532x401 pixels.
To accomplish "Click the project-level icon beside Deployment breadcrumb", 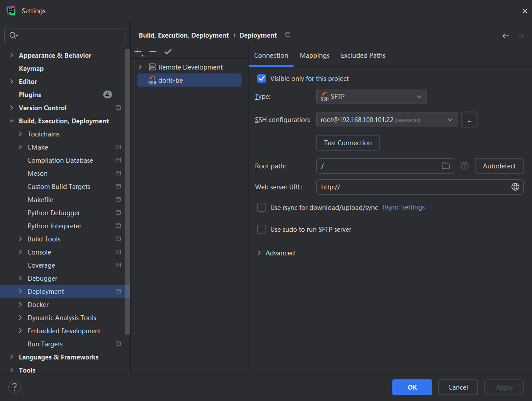I will point(287,35).
